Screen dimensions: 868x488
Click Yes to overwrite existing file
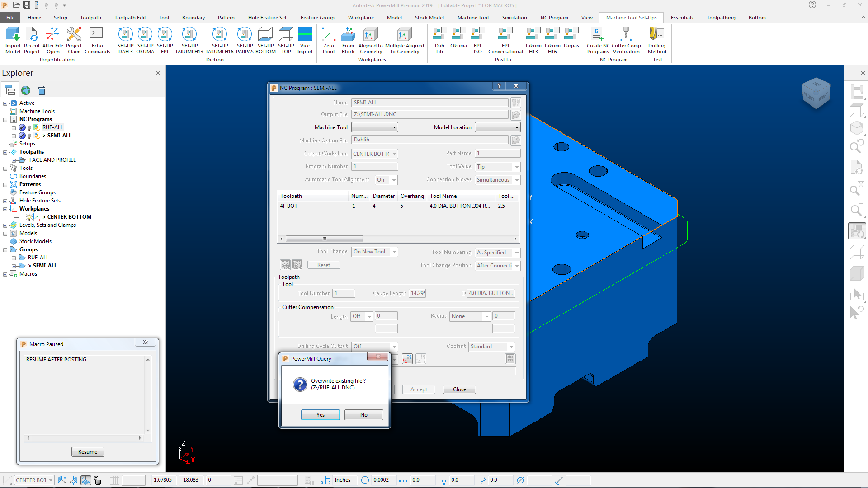click(320, 415)
